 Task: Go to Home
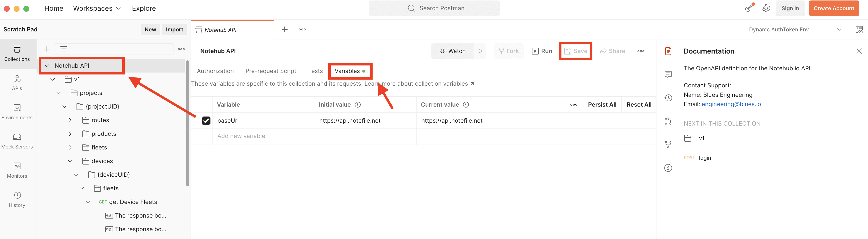coord(54,9)
